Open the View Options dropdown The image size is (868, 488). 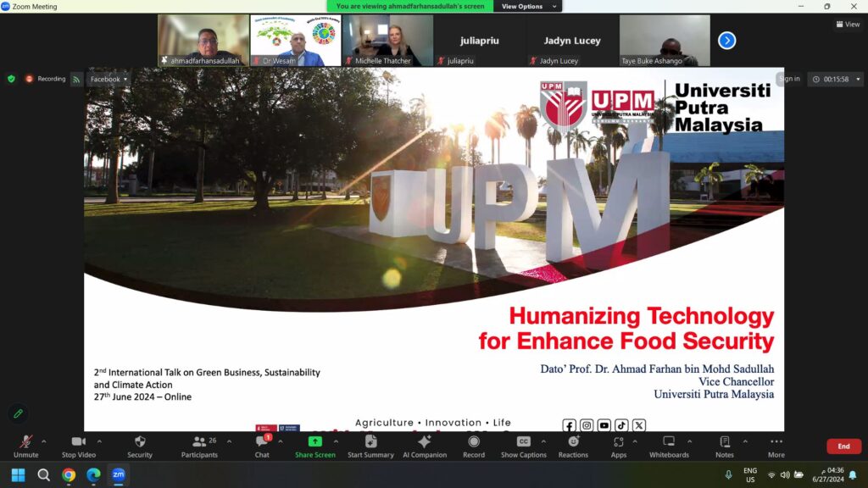click(x=527, y=6)
